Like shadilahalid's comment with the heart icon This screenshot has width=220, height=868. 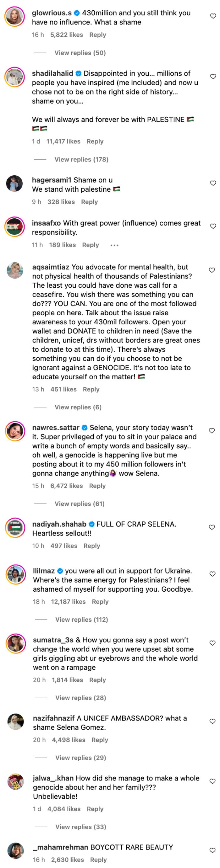tap(212, 76)
